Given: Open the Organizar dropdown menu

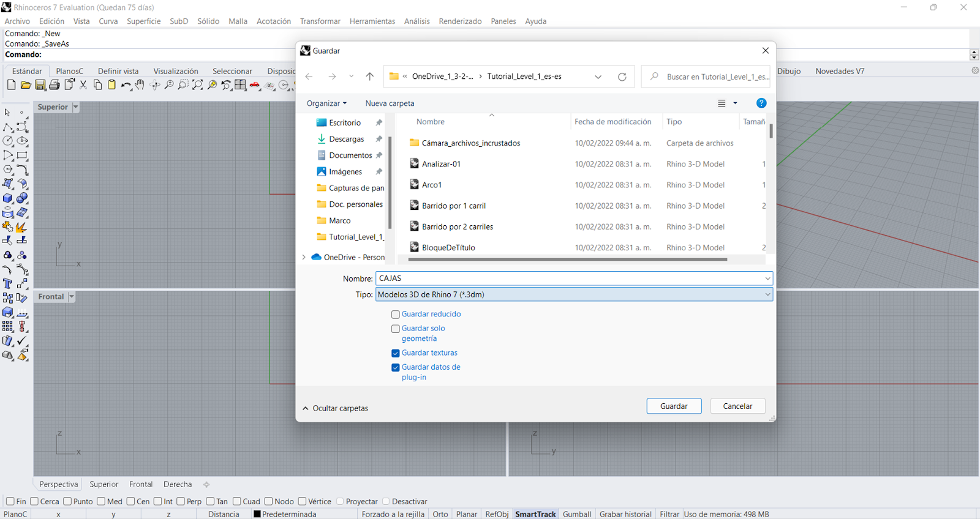Looking at the screenshot, I should click(326, 103).
